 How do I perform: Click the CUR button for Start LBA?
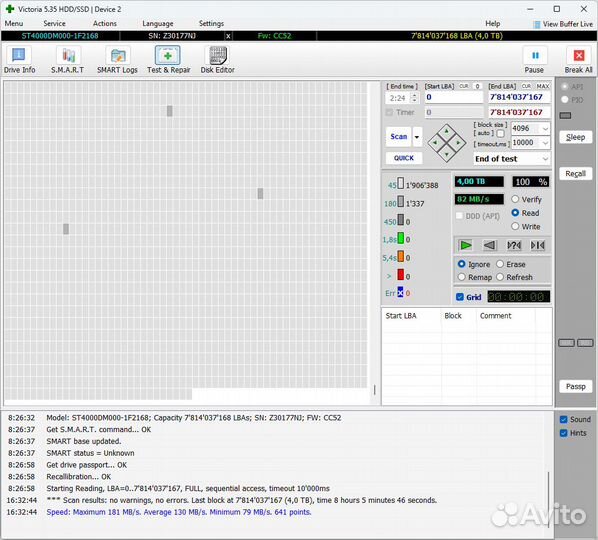point(464,86)
